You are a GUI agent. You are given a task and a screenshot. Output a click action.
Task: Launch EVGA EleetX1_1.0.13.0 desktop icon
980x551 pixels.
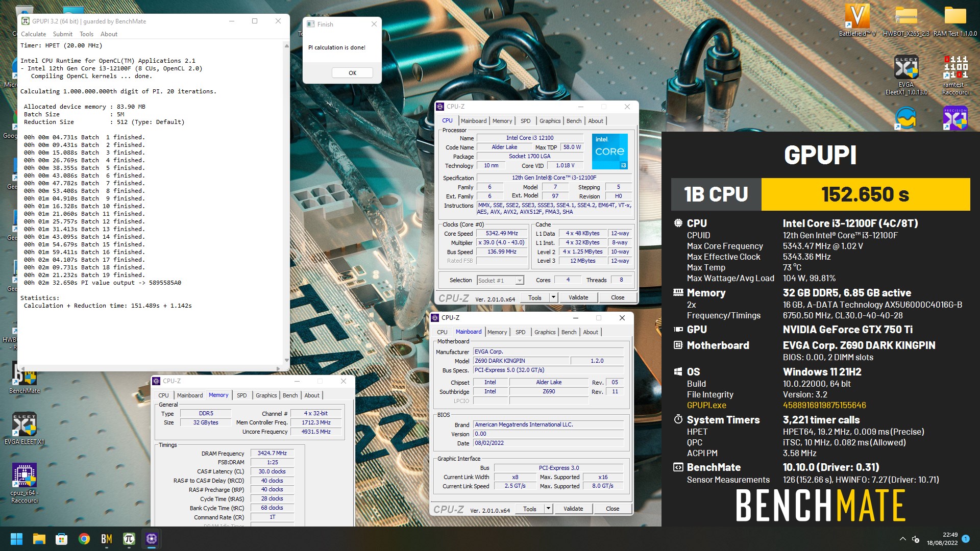tap(906, 75)
